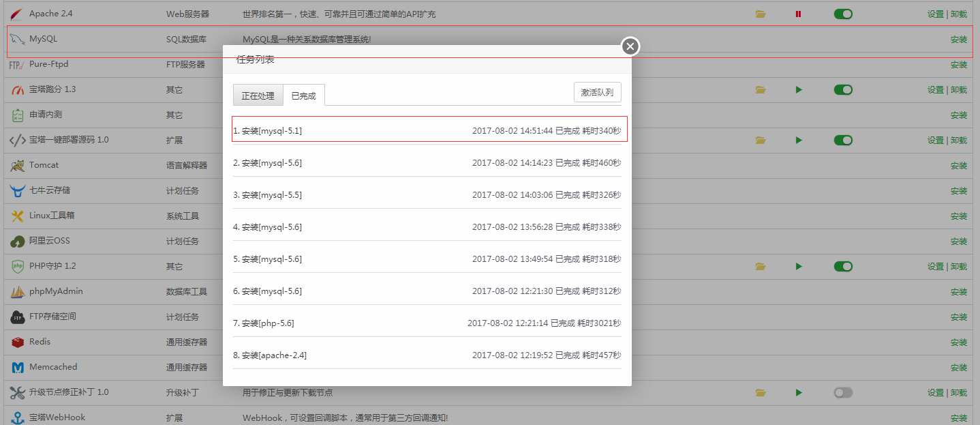Viewport: 980px width, 425px height.
Task: Click the MySQL dolphin icon
Action: (17, 39)
